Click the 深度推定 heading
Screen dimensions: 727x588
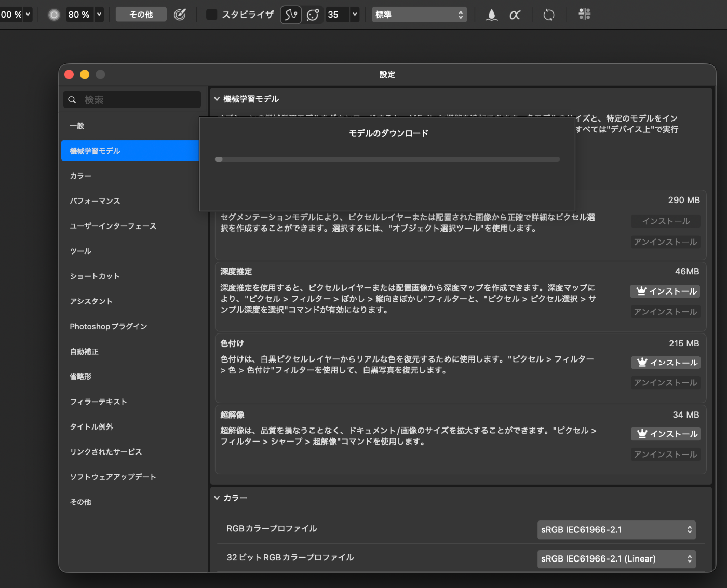(x=236, y=272)
